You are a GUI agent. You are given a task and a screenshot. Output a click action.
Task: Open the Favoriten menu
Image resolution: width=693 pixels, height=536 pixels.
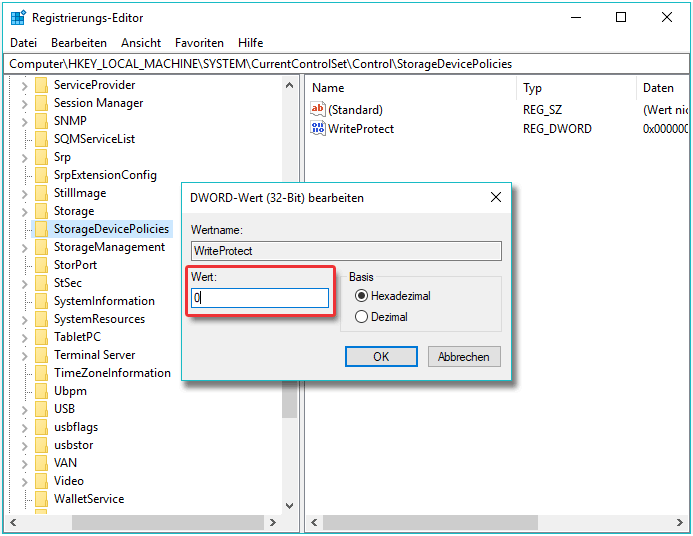(x=199, y=43)
